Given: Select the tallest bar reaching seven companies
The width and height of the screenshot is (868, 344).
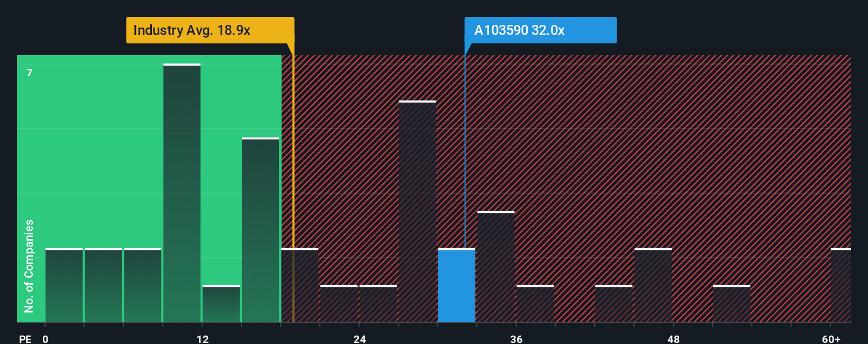Looking at the screenshot, I should coord(182,193).
